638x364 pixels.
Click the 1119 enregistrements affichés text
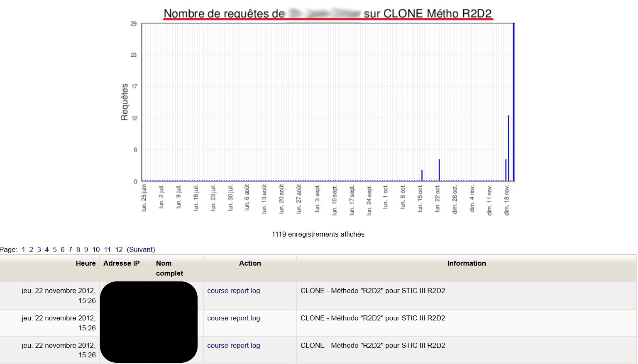tap(318, 234)
